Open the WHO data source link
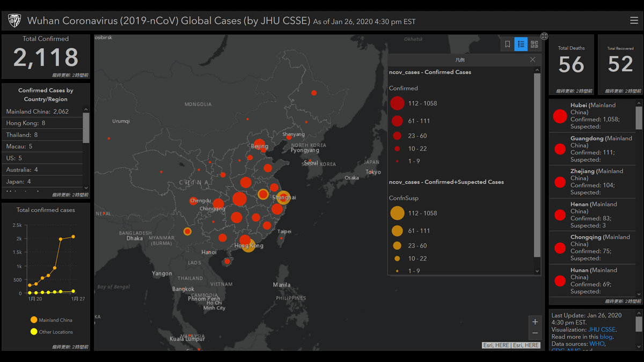 pyautogui.click(x=597, y=344)
